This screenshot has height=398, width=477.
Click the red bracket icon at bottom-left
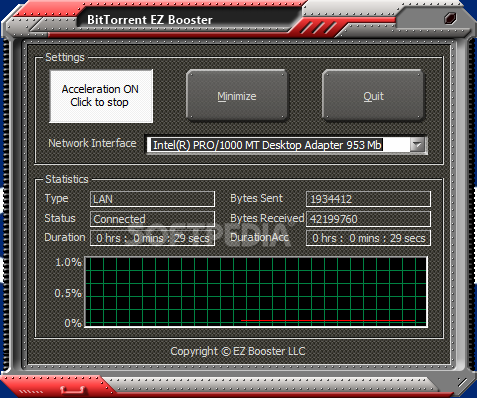click(74, 390)
